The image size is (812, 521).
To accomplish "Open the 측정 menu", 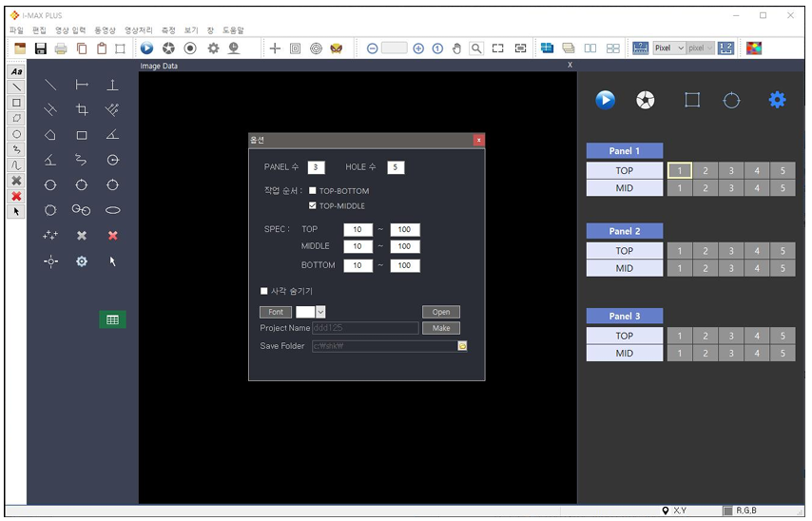I will pyautogui.click(x=169, y=30).
